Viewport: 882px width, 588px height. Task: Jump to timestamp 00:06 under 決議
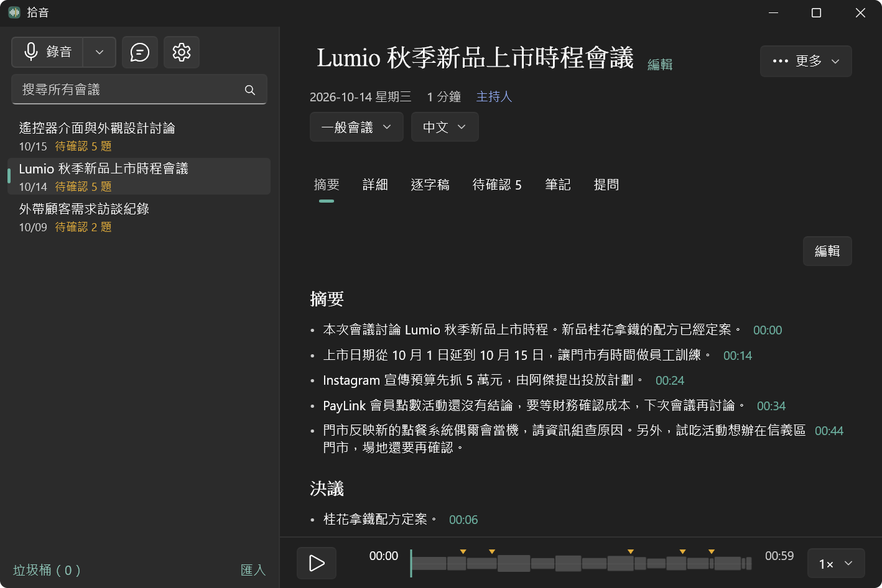pos(463,520)
